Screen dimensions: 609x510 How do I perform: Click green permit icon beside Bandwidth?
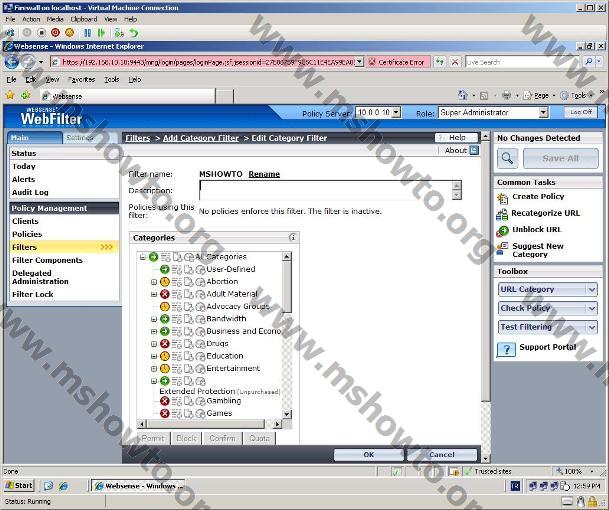pyautogui.click(x=165, y=319)
